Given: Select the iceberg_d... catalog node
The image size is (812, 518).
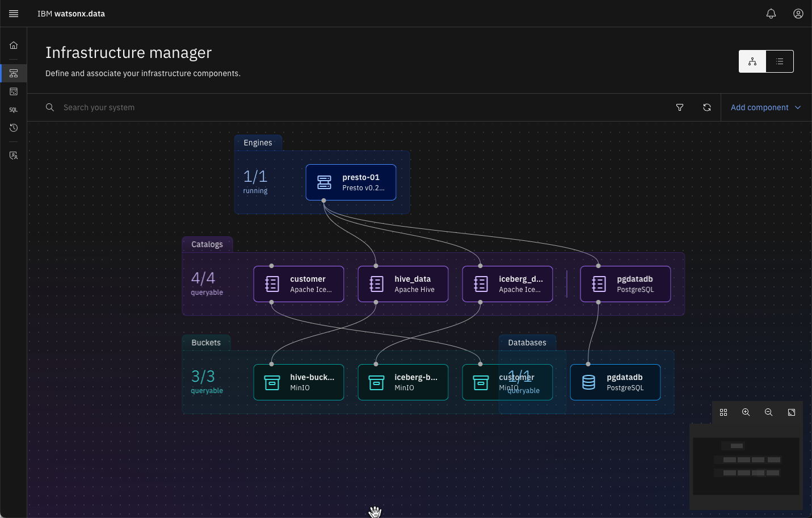Looking at the screenshot, I should tap(507, 284).
